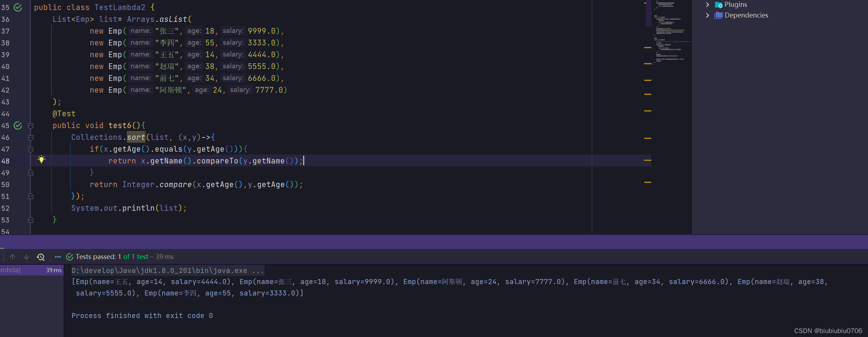Collapse the lambda code fold on line 46

point(31,137)
